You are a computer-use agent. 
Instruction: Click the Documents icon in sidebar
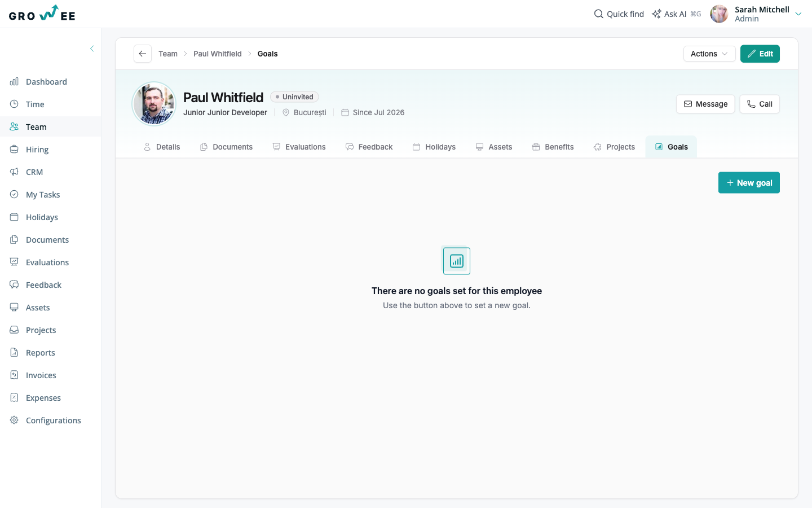click(x=14, y=239)
